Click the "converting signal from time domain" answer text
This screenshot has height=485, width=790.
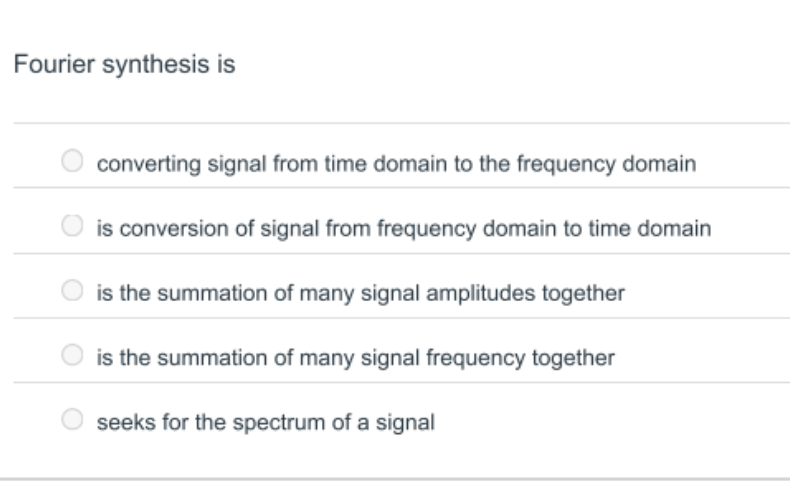pos(397,164)
